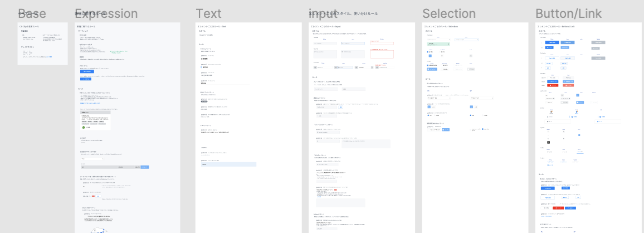
Task: Select the Button/Link frame title label
Action: tap(568, 14)
